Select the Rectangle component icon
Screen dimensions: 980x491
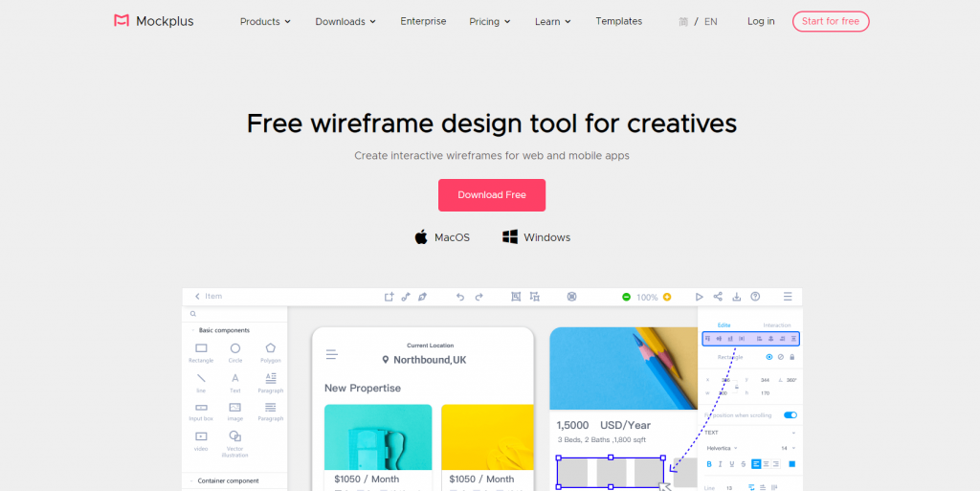[201, 348]
